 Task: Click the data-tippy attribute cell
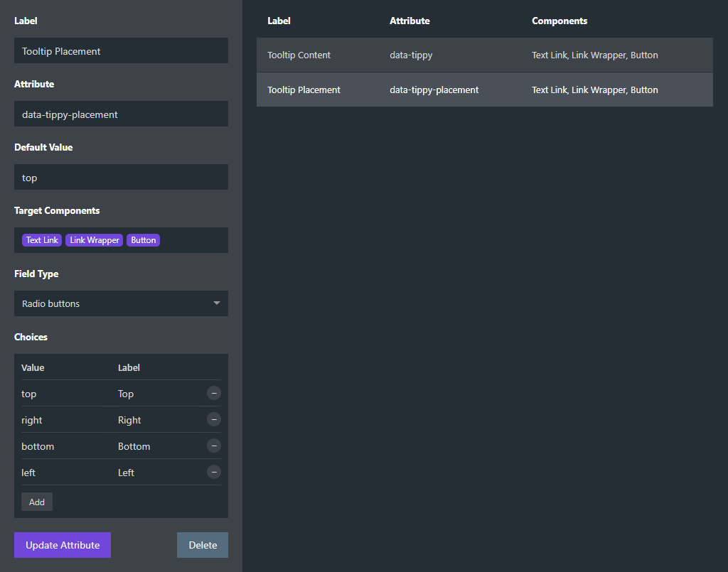point(411,55)
